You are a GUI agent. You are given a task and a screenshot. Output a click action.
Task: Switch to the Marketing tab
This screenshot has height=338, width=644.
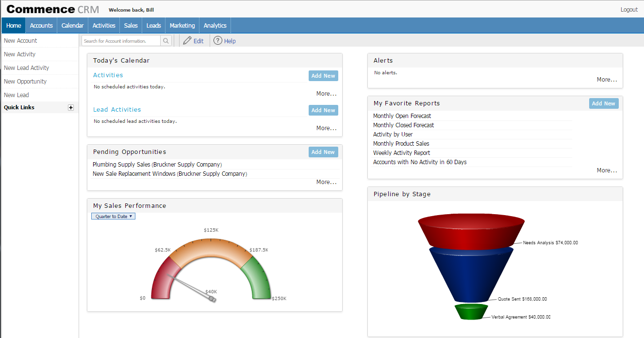[182, 26]
